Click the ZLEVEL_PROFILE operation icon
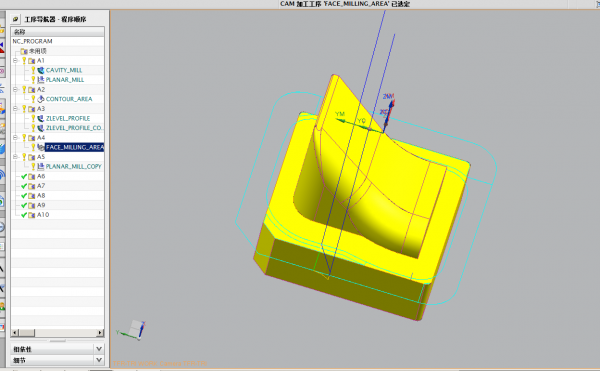Viewport: 600px width, 371px height. [x=41, y=119]
